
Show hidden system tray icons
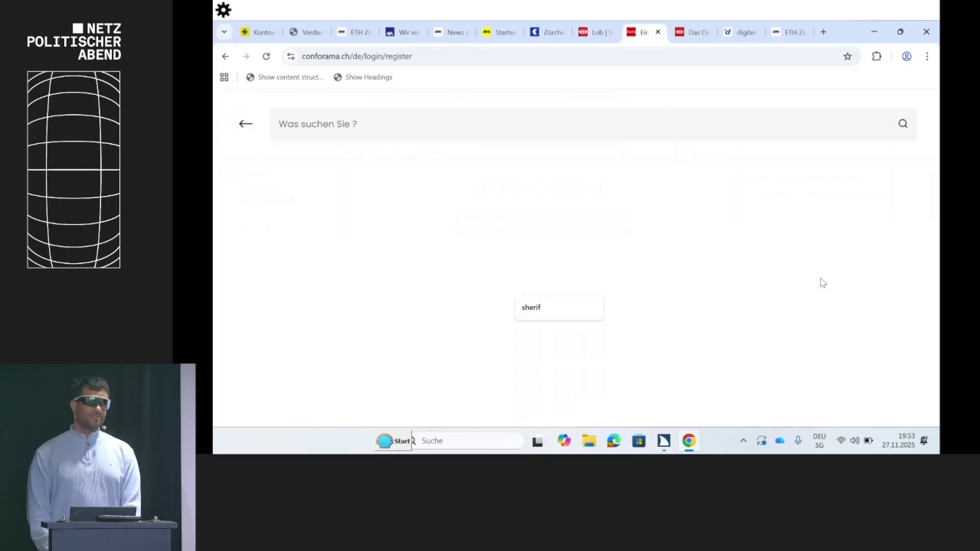point(743,441)
